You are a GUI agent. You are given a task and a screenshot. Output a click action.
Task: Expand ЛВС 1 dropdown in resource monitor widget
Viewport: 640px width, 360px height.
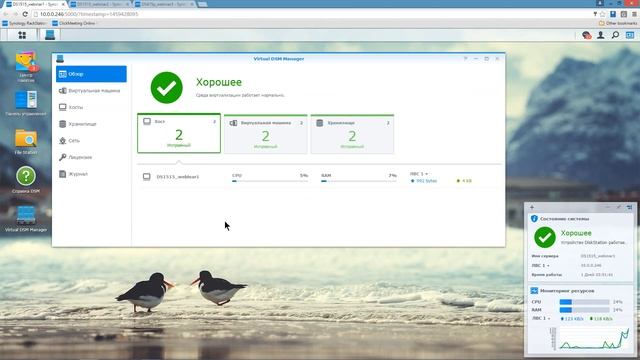point(541,318)
